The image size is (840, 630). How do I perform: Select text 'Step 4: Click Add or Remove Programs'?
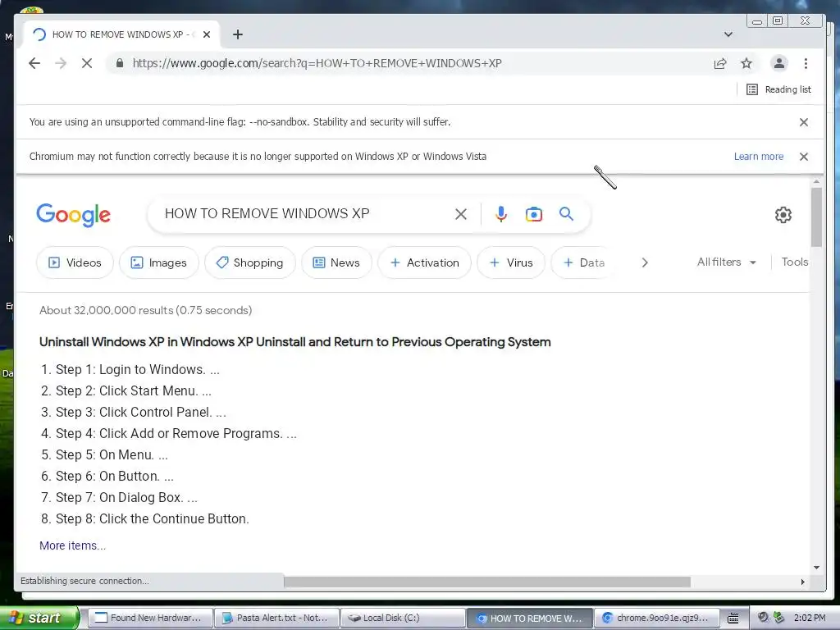pos(169,433)
